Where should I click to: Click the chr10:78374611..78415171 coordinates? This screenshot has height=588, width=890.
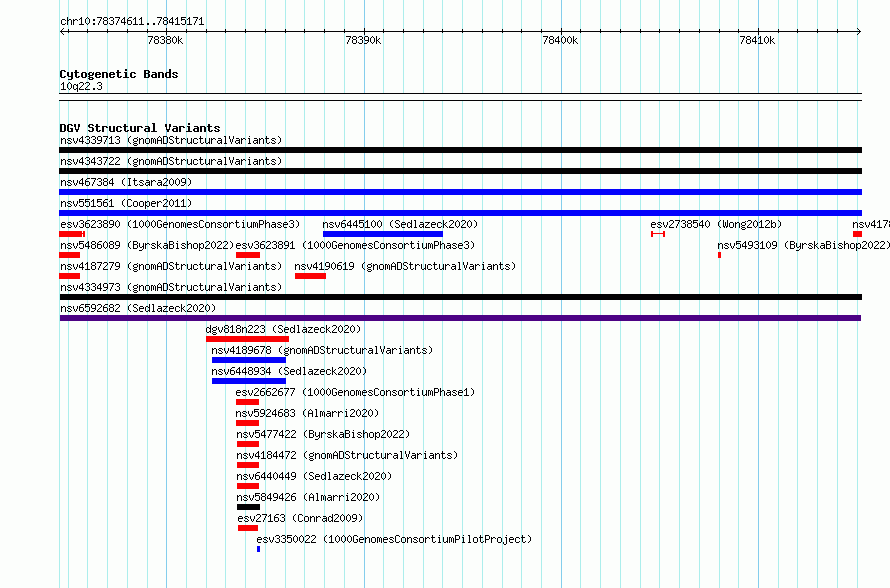click(x=132, y=21)
